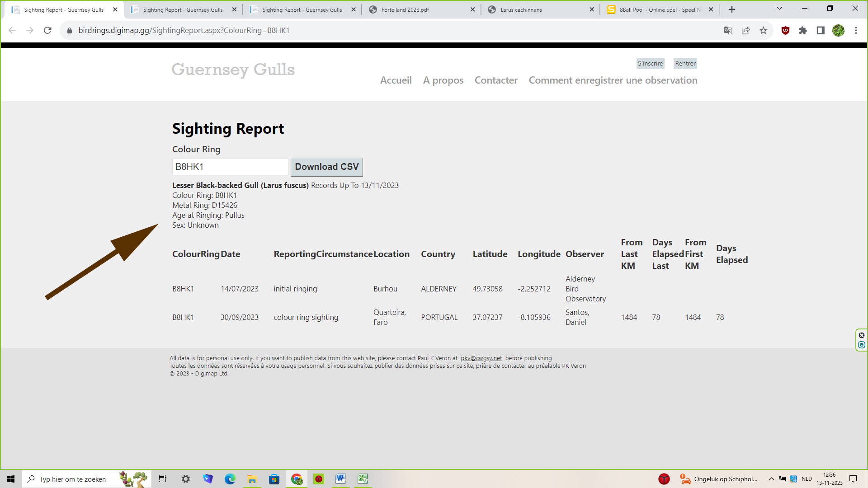Click the Download CSV button

pos(326,167)
